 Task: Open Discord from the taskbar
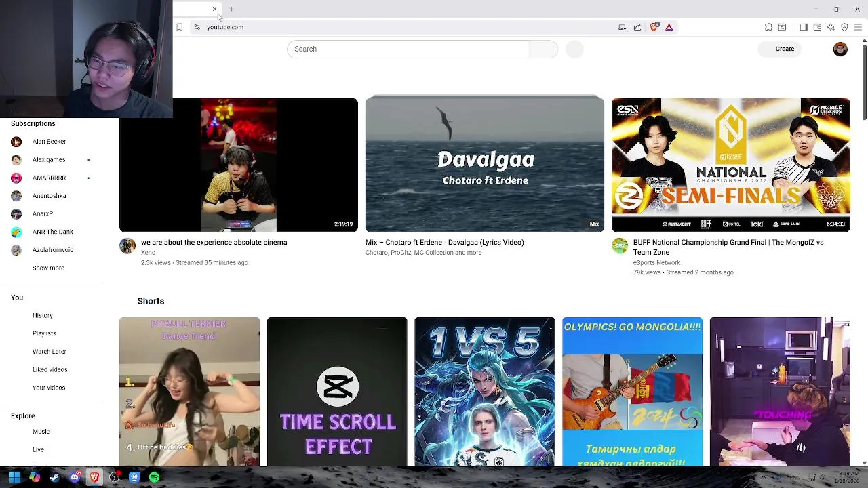coord(75,477)
